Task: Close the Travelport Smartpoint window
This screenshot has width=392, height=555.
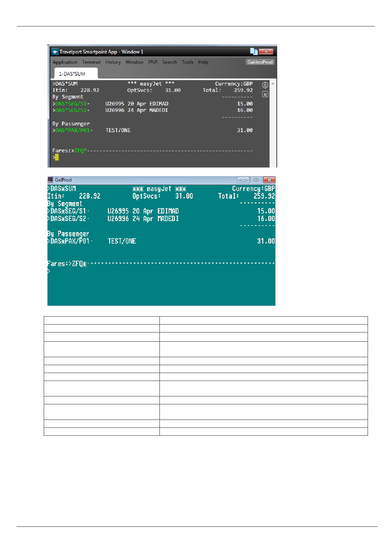Action: (x=266, y=51)
